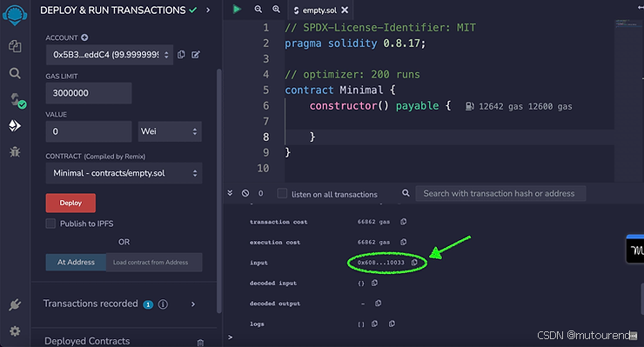Copy the second logs value
The width and height of the screenshot is (644, 347).
pos(392,324)
